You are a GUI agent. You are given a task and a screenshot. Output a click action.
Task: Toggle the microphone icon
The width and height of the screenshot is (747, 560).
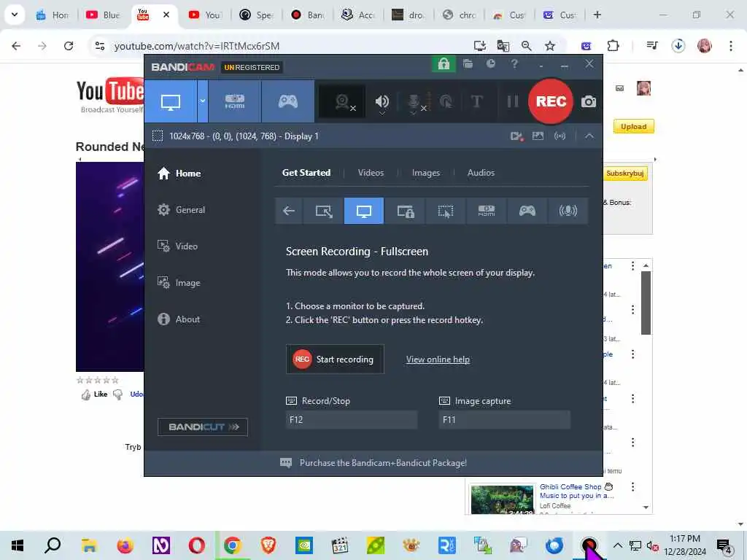pyautogui.click(x=414, y=101)
